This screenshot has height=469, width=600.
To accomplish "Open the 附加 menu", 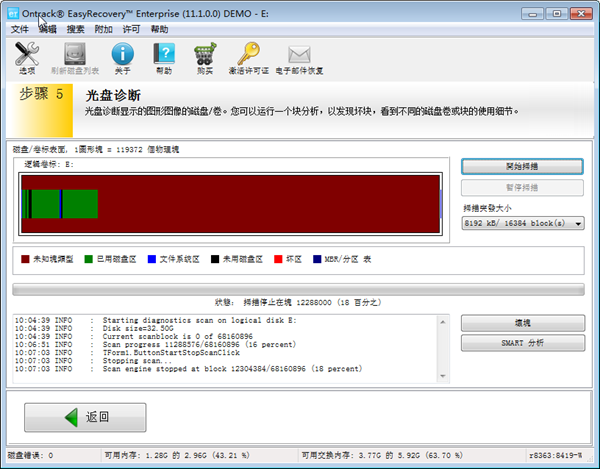I will point(103,29).
